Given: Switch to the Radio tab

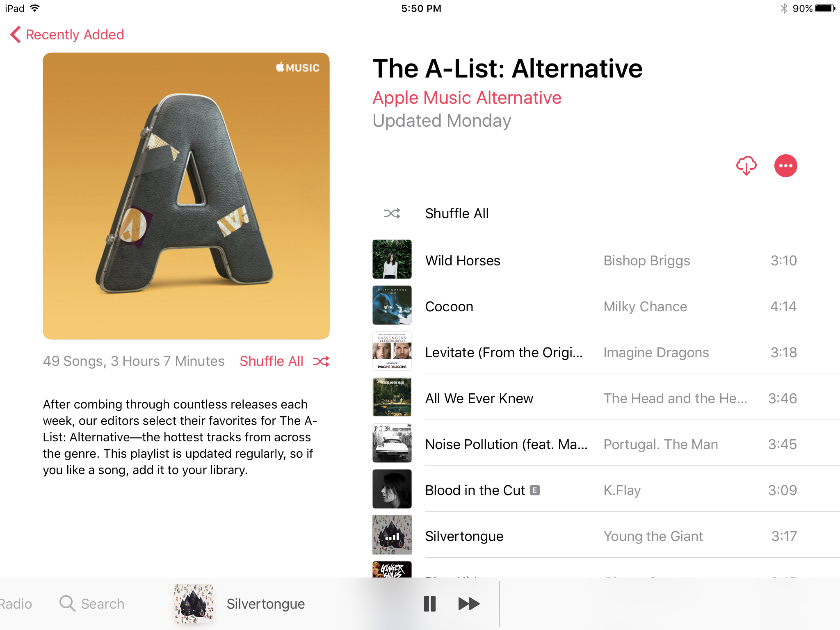Looking at the screenshot, I should pos(16,604).
